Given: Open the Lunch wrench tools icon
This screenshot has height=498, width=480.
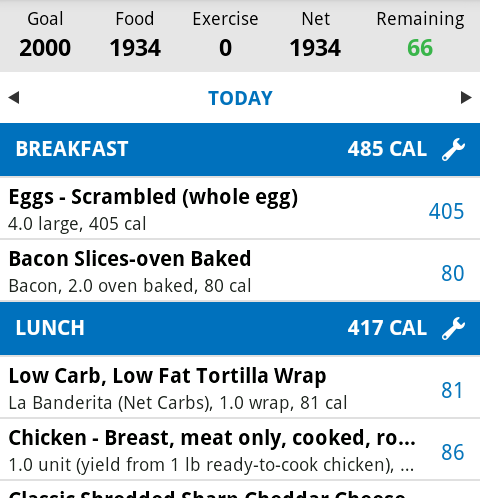Looking at the screenshot, I should 453,328.
